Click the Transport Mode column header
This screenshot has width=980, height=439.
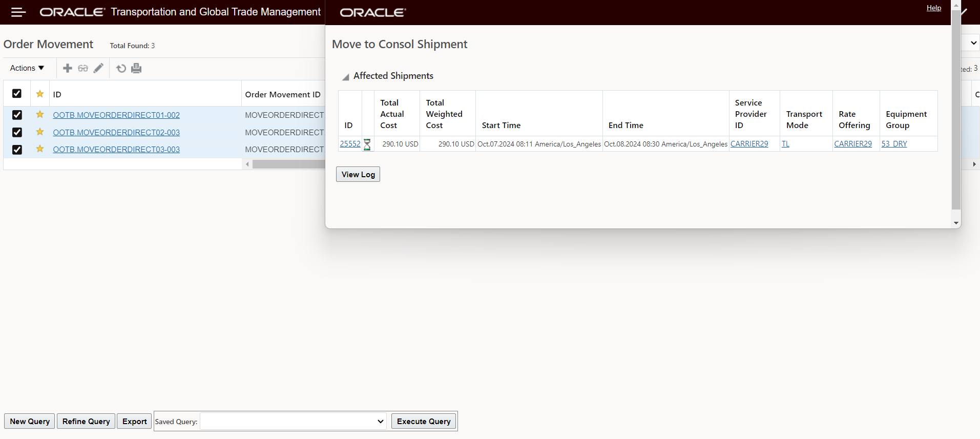pyautogui.click(x=804, y=120)
